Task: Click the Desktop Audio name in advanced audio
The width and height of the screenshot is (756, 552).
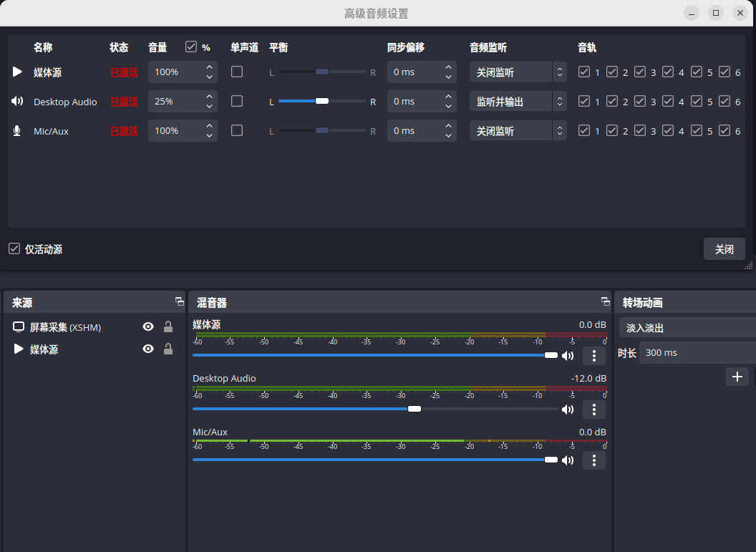Action: point(65,102)
